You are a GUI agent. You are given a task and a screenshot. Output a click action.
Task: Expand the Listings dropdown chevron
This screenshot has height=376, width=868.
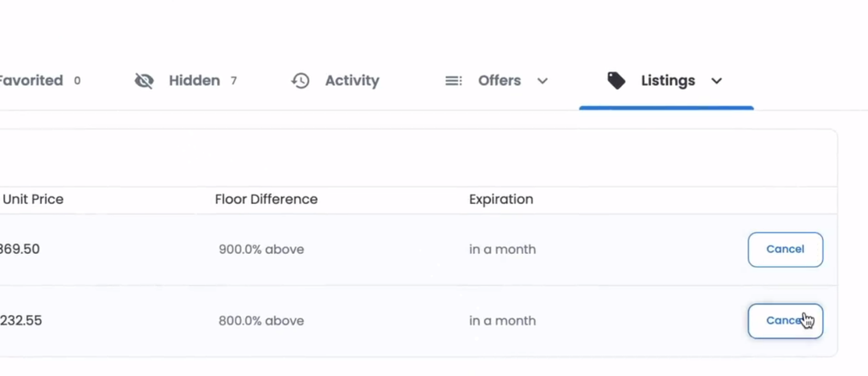(x=717, y=80)
